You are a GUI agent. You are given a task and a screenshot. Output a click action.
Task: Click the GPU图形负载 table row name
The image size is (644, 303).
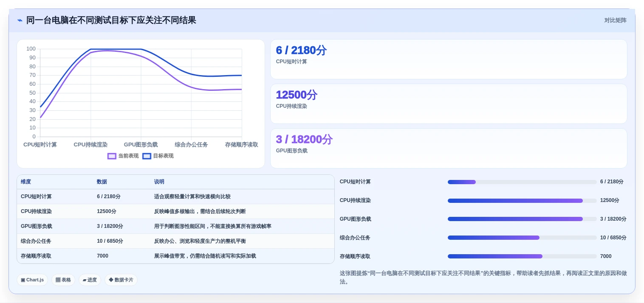tap(37, 227)
